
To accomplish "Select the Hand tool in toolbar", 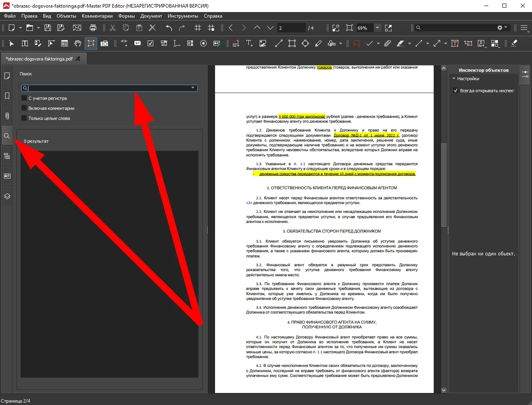I will pos(78,43).
